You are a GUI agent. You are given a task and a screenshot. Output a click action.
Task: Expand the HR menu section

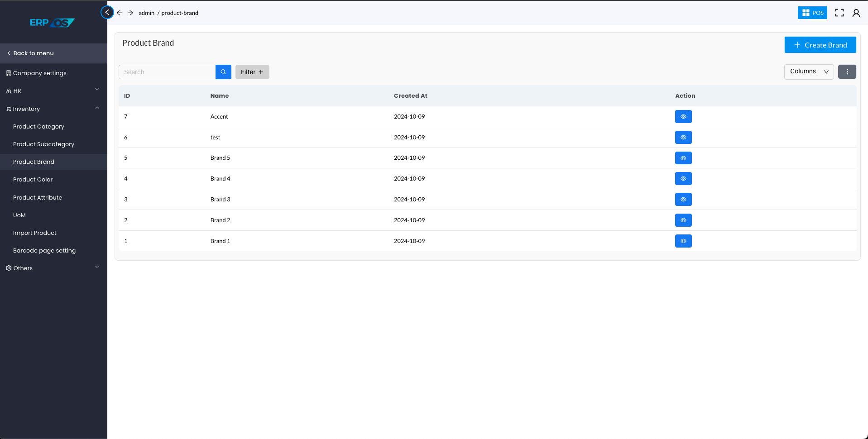pos(53,91)
